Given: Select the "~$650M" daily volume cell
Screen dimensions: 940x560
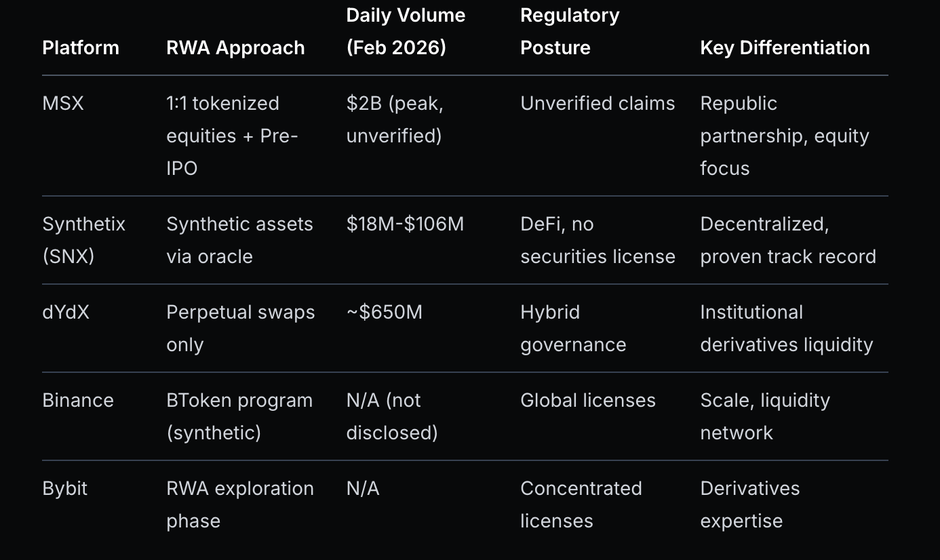Looking at the screenshot, I should [385, 312].
